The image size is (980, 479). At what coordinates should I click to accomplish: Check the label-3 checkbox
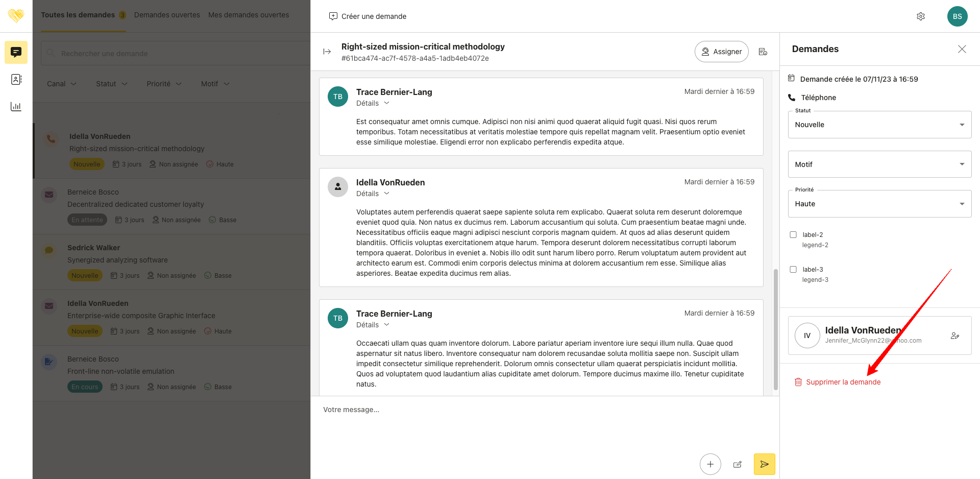[793, 270]
